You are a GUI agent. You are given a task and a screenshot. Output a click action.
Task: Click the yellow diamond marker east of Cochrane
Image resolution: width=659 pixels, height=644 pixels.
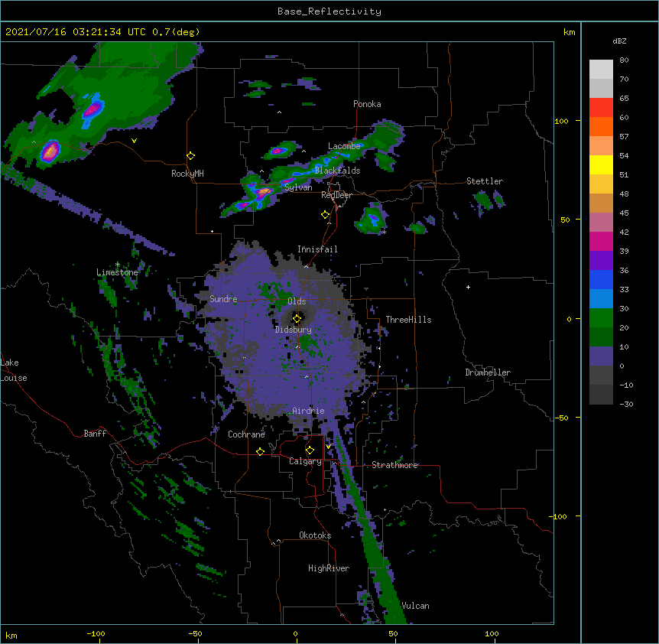pyautogui.click(x=260, y=451)
